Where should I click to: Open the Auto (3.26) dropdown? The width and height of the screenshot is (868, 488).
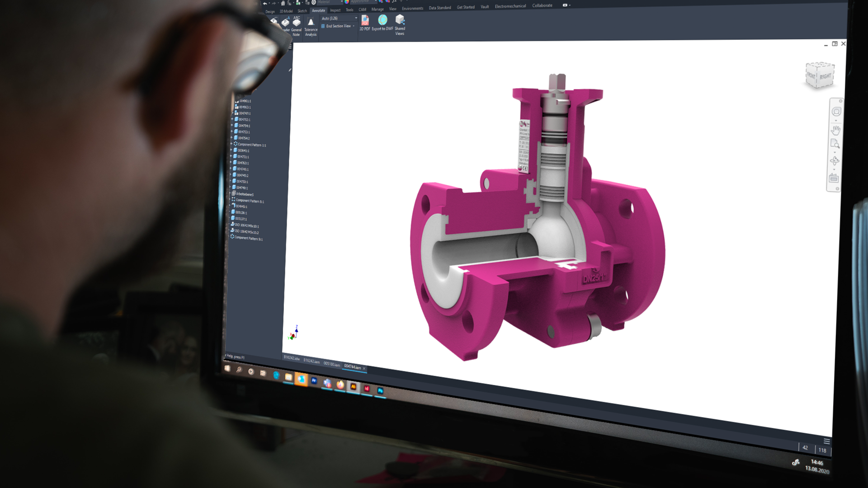tap(356, 19)
